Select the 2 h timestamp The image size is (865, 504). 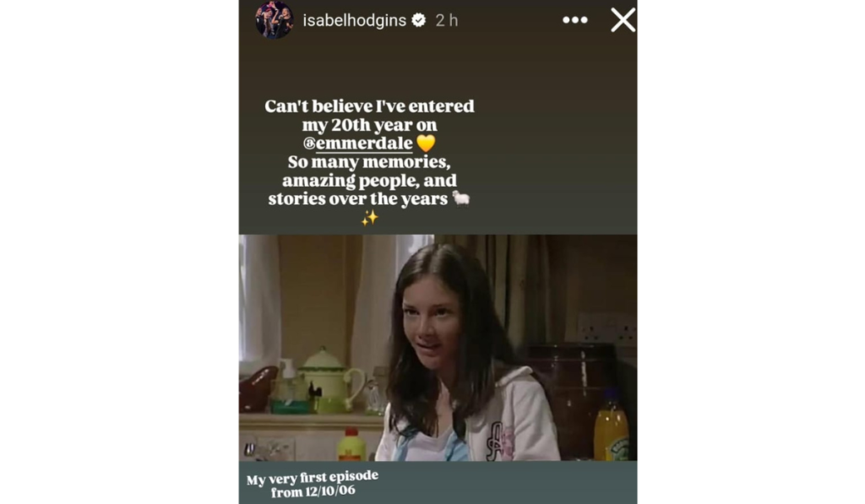[x=446, y=20]
